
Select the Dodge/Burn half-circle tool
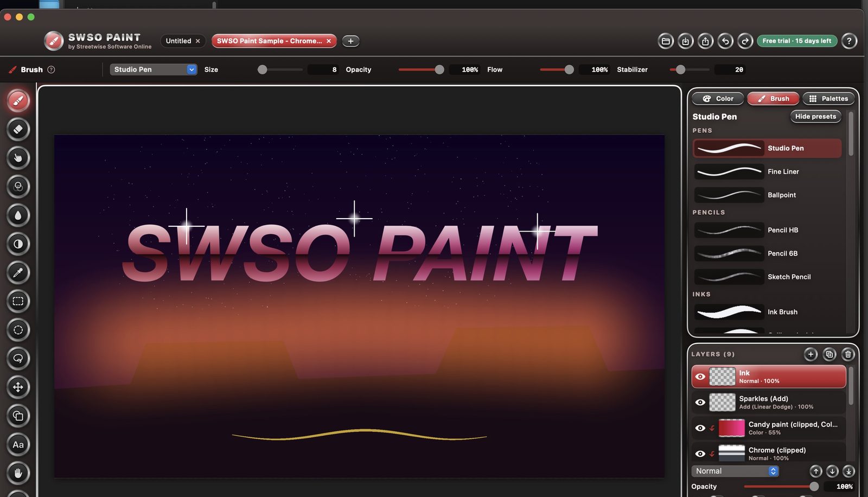click(18, 244)
